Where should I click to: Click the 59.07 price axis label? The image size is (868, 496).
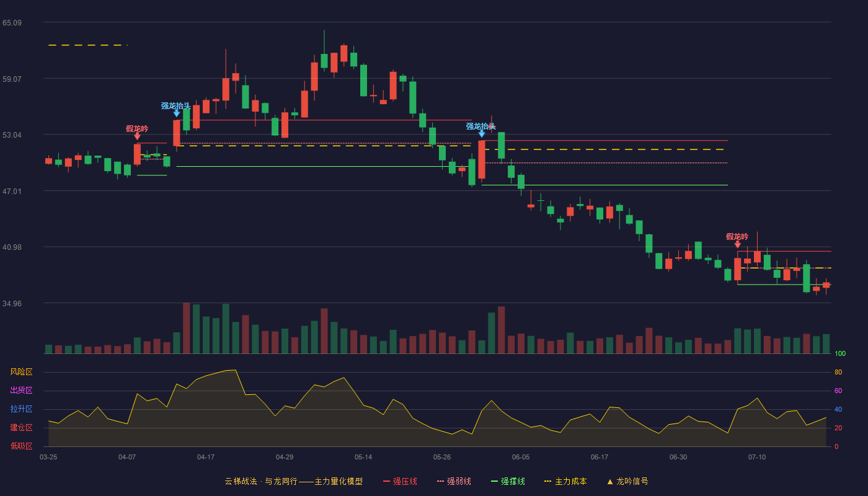(12, 79)
